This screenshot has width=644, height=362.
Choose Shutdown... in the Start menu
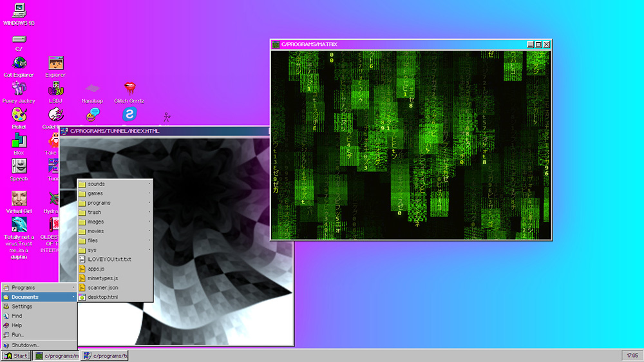pos(39,345)
